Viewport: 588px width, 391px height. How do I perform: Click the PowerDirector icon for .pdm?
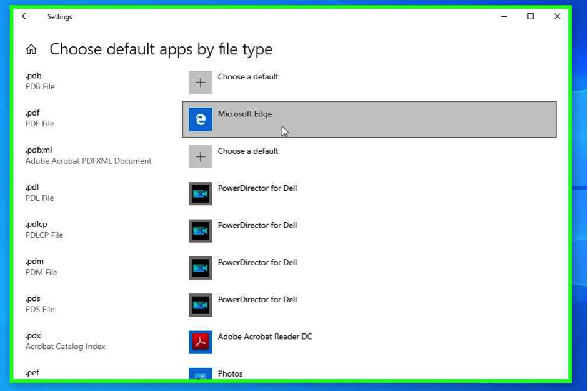tap(201, 268)
